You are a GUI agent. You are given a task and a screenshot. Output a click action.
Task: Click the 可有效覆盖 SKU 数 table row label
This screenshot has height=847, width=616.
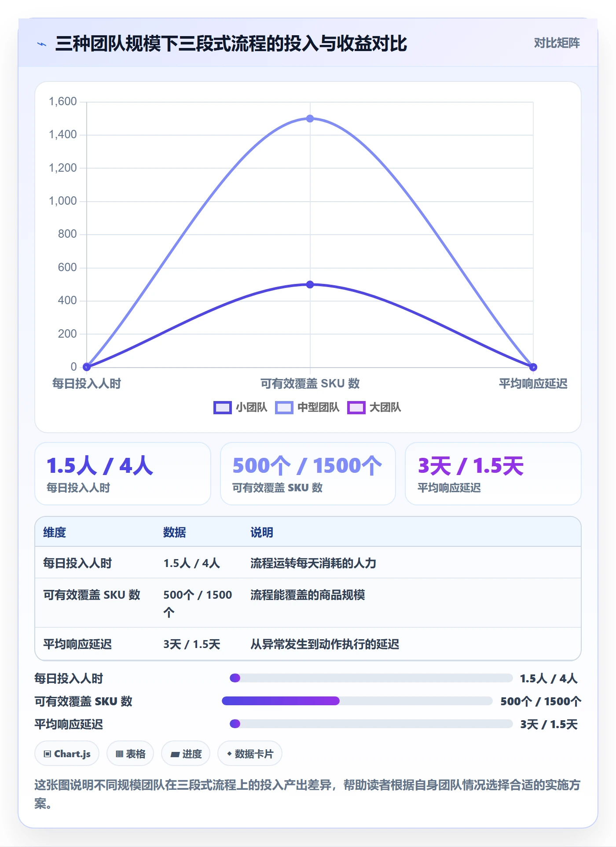coord(92,595)
